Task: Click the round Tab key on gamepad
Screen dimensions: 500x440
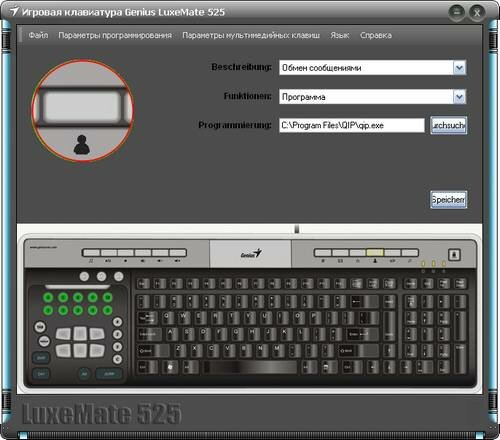Action: tap(40, 327)
